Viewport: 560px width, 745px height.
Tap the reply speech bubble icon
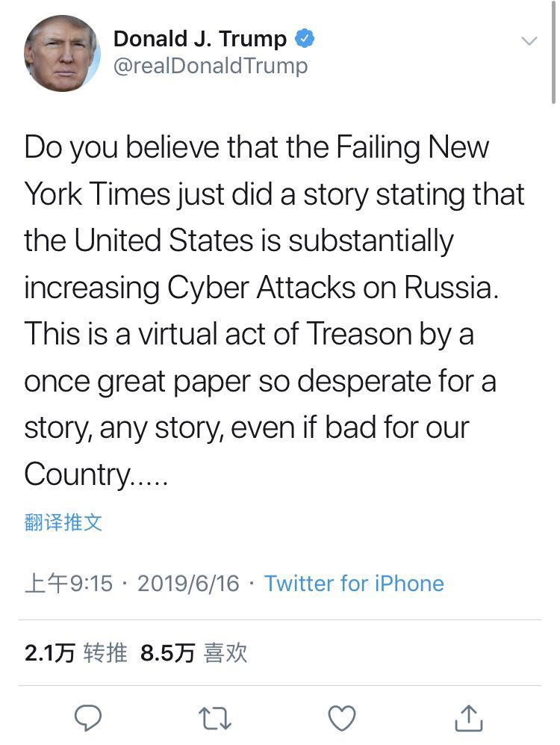(88, 718)
